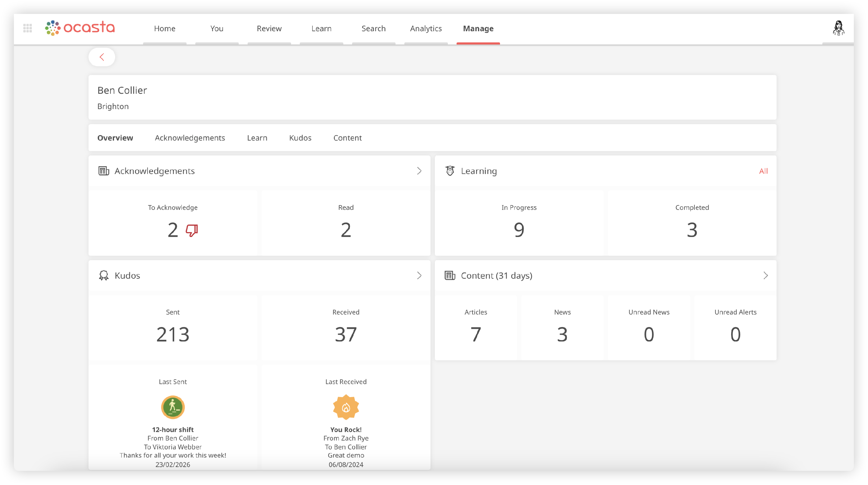Click the You Rock flame badge
This screenshot has width=868, height=485.
tap(346, 407)
